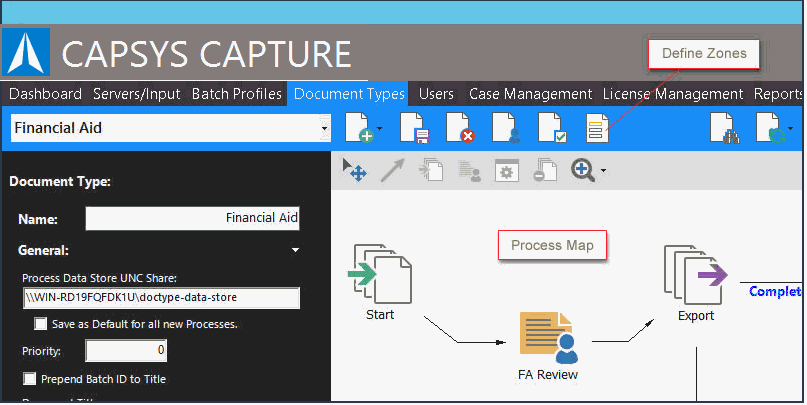Click the Document Type heading text
Image resolution: width=807 pixels, height=405 pixels.
(x=60, y=182)
